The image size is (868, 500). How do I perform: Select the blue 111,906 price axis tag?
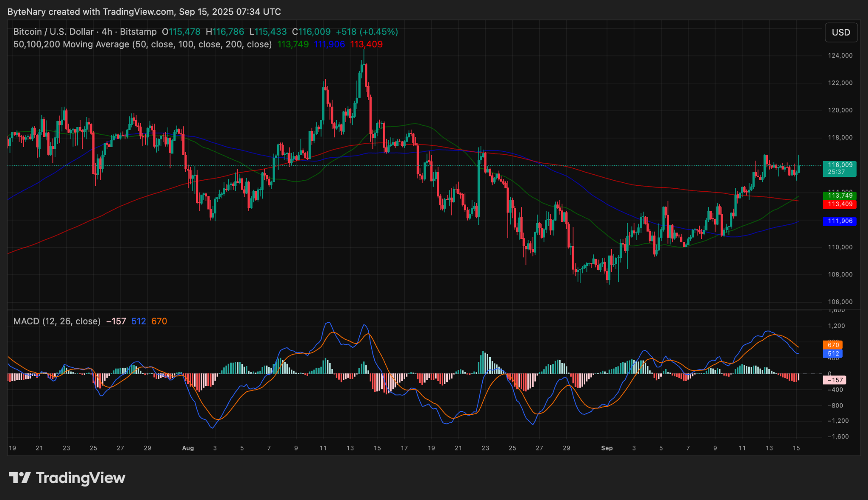tap(839, 221)
